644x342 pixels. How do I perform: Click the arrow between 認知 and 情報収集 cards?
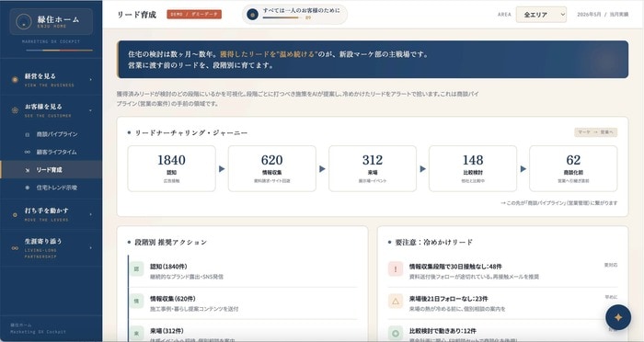coord(222,169)
